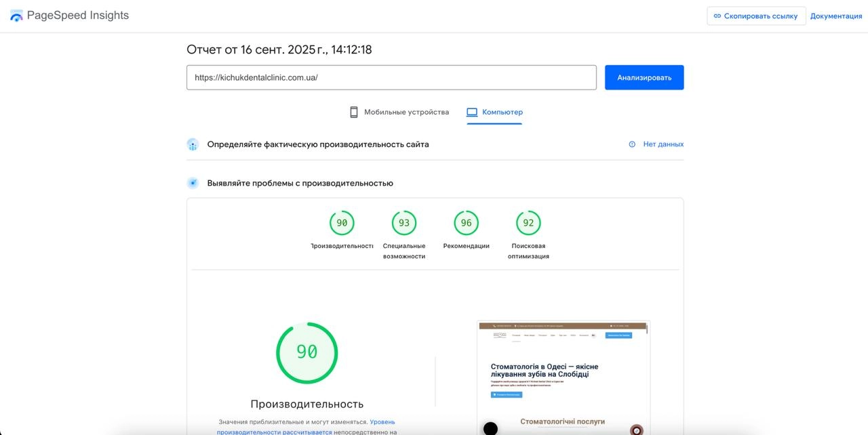Screen dimensions: 868x435
Task: Click the phone icon in mobile tab
Action: (353, 112)
